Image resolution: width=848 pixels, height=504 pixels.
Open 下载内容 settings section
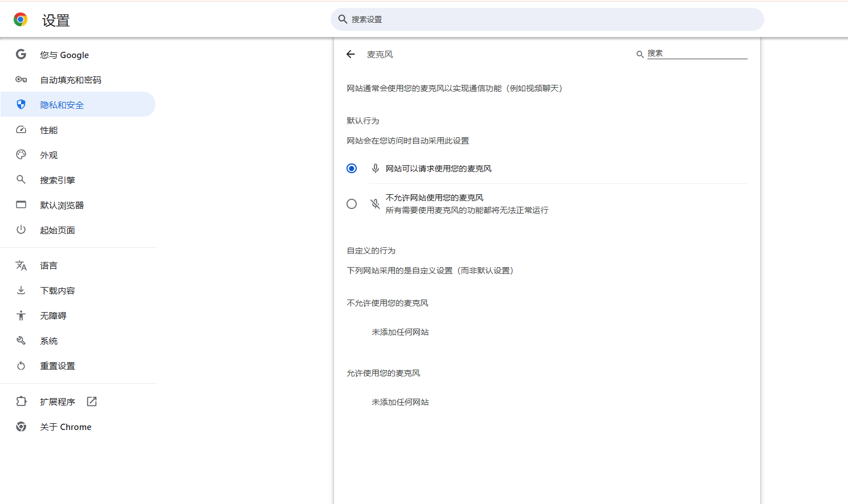[78, 290]
